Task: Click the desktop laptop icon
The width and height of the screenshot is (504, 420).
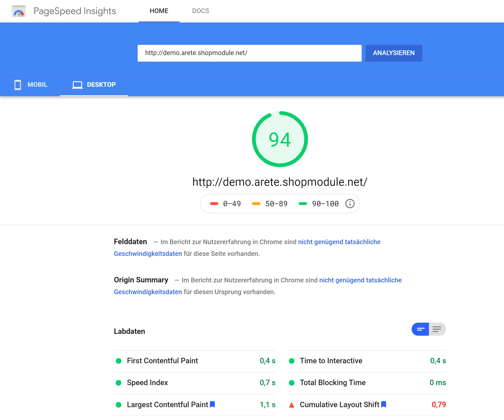Action: click(77, 84)
